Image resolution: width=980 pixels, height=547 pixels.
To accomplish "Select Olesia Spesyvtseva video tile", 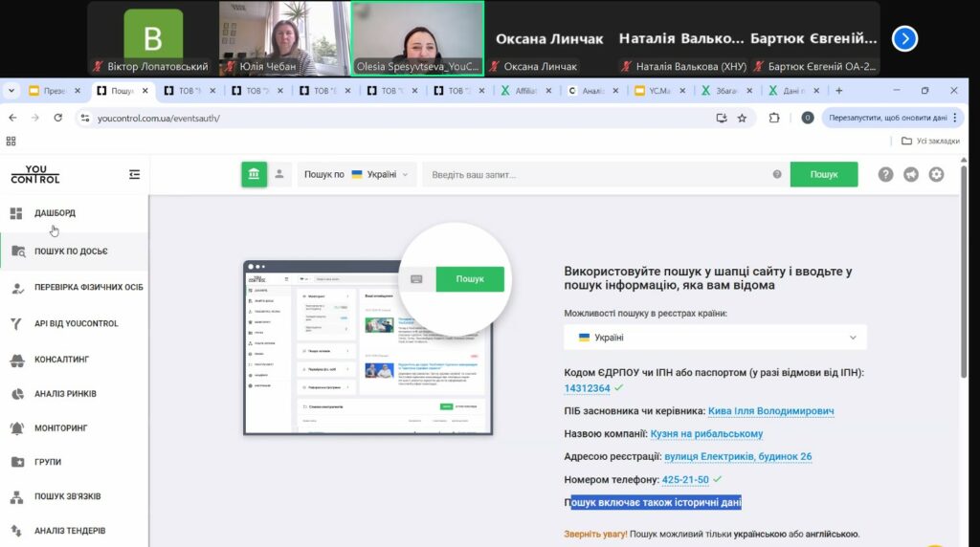I will click(x=417, y=38).
